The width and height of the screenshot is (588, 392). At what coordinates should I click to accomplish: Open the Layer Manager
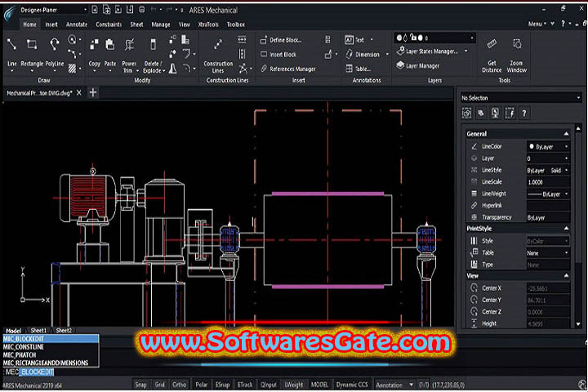(418, 65)
